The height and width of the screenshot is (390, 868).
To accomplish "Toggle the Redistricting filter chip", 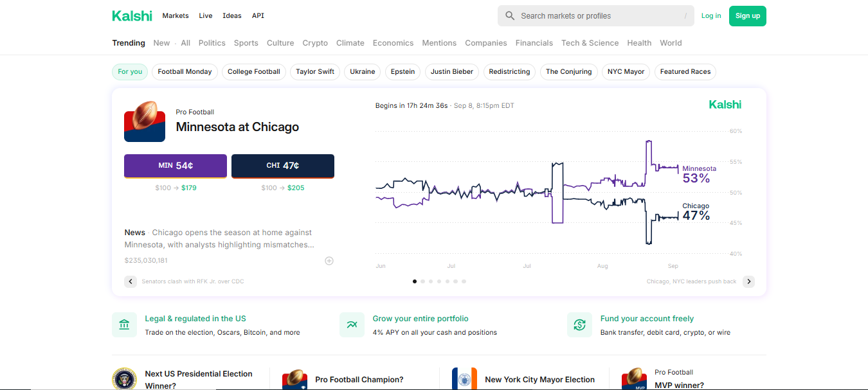I will click(x=509, y=72).
